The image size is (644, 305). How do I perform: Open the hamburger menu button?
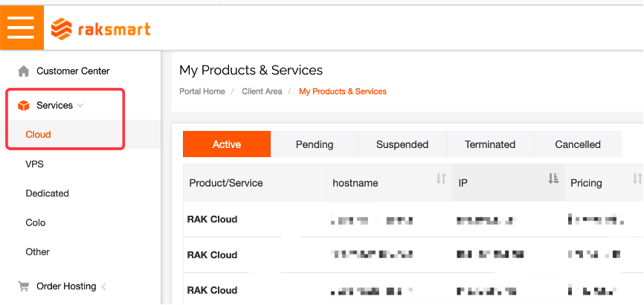(x=22, y=28)
